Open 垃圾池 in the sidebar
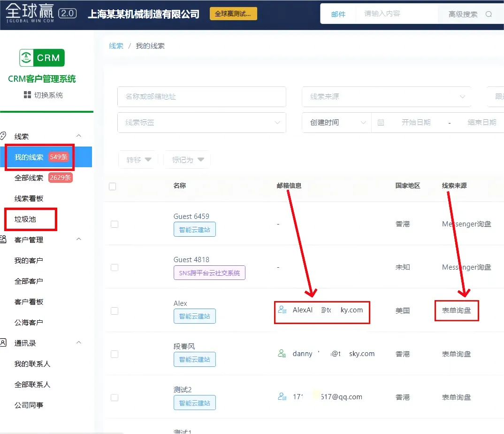Screen dimensions: 504x434 (x=25, y=219)
